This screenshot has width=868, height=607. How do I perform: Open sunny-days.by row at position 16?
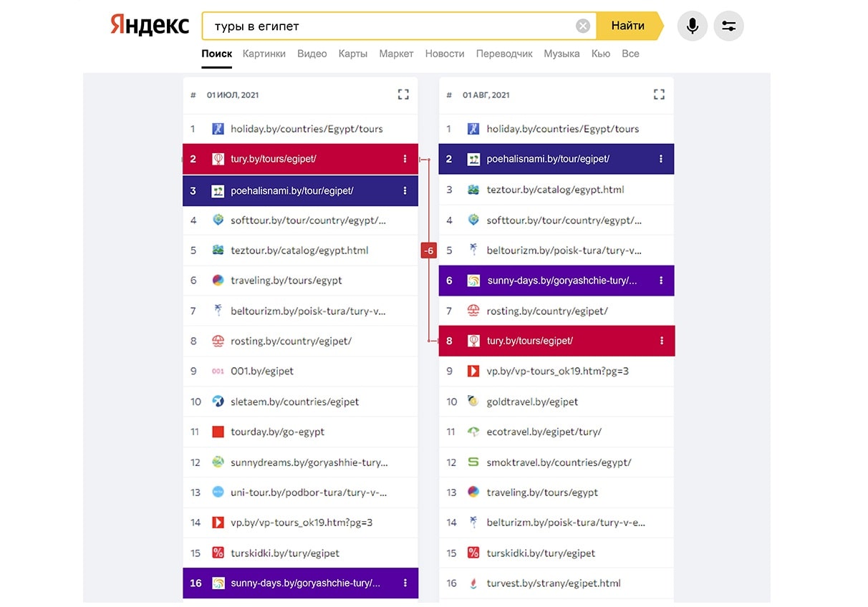tap(300, 583)
